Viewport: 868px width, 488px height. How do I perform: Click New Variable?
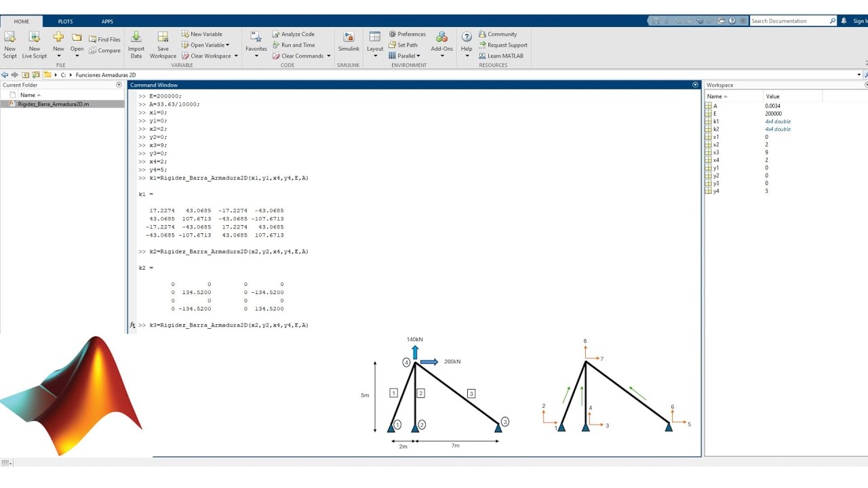click(201, 34)
